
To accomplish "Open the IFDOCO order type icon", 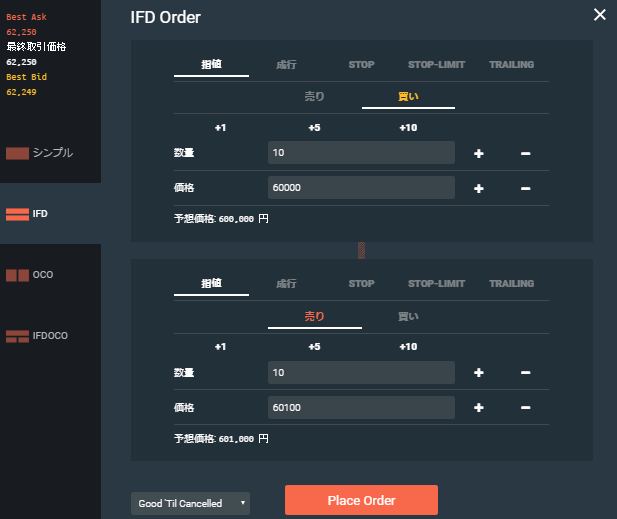I will 17,335.
